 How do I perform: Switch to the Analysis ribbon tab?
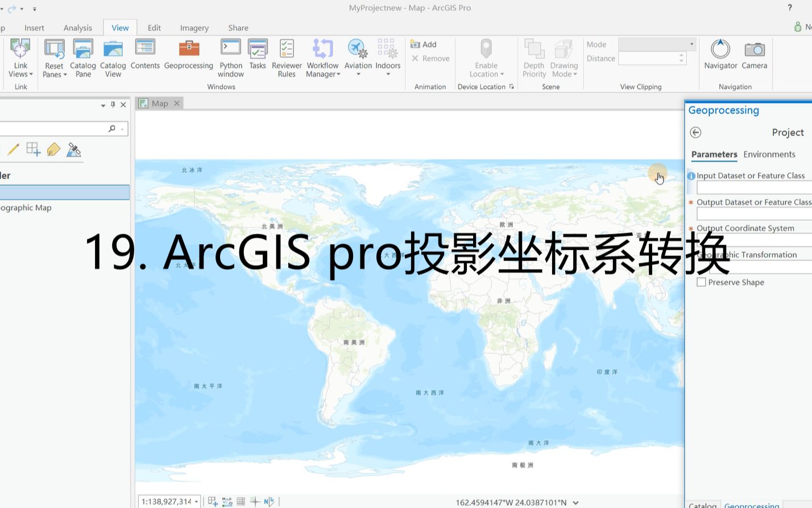[78, 27]
